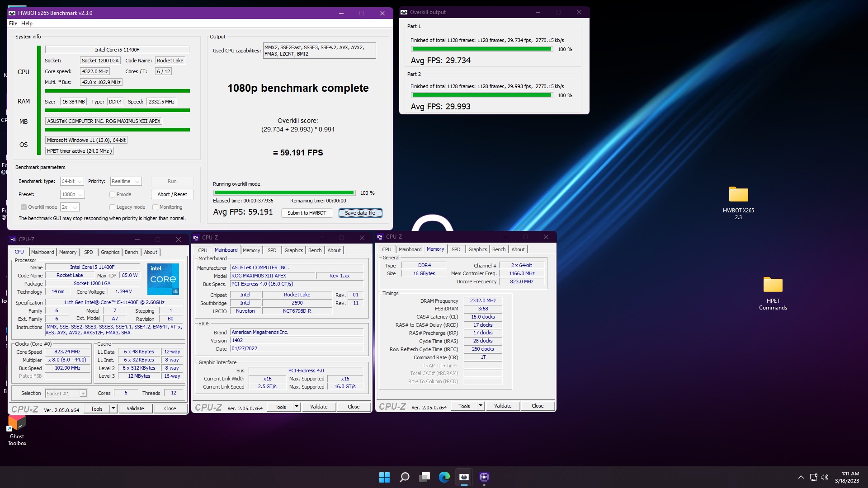Click the Core Voltage 1.394 V value
868x488 pixels.
pyautogui.click(x=124, y=292)
